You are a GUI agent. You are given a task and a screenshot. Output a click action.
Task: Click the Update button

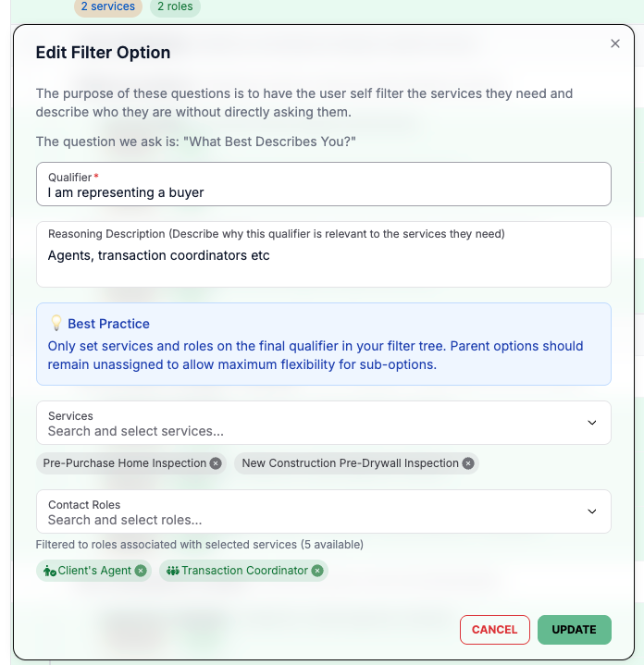tap(574, 629)
